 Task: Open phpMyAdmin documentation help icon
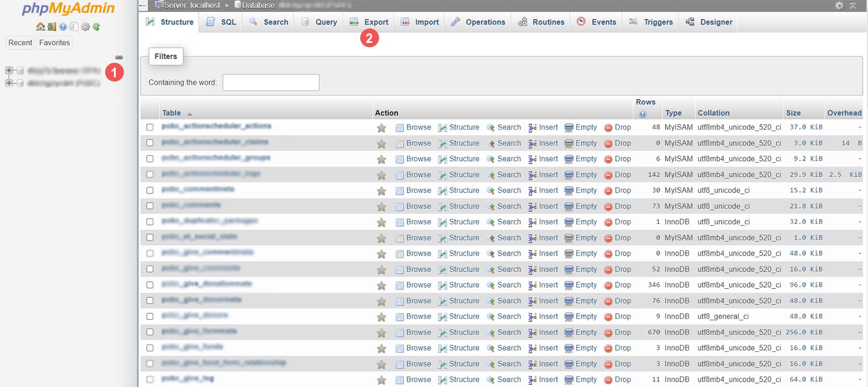click(63, 27)
